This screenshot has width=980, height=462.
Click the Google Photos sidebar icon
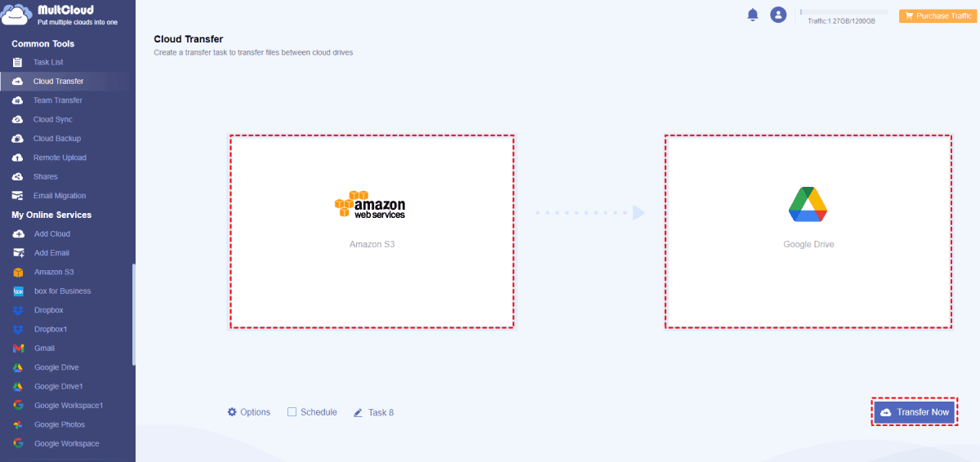[x=18, y=424]
